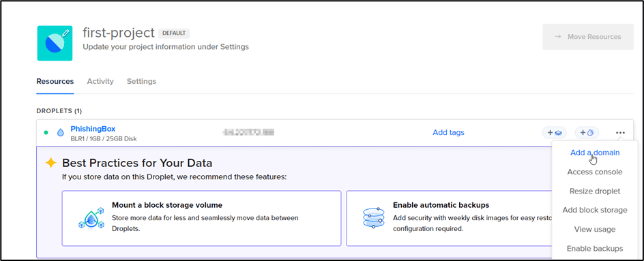Open the Mount a block storage volume card

(x=201, y=218)
